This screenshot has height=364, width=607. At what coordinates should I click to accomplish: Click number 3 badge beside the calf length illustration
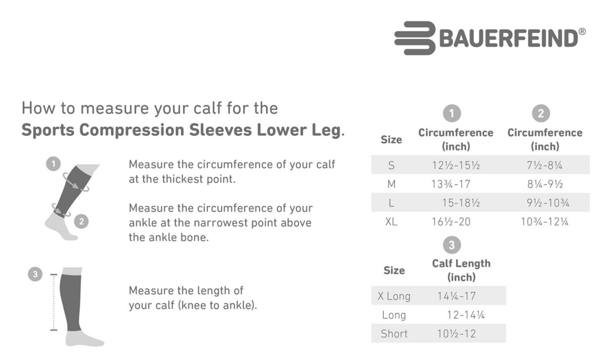coord(35,274)
